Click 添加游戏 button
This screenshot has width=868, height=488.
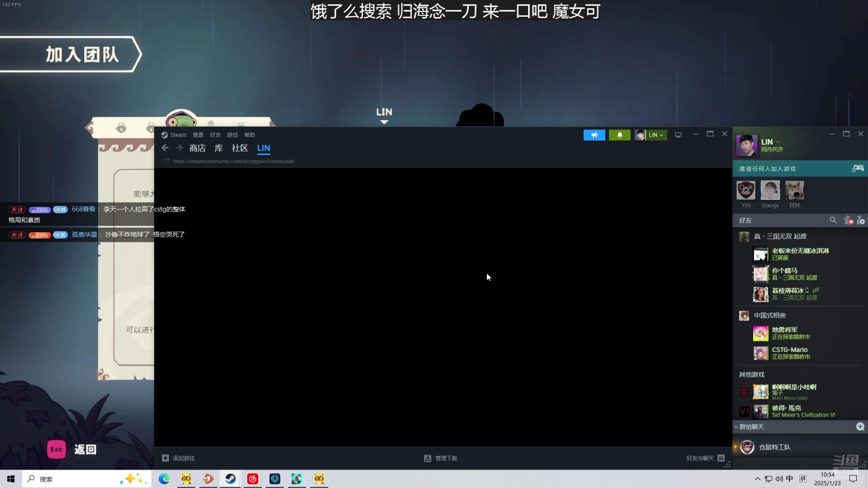click(178, 458)
